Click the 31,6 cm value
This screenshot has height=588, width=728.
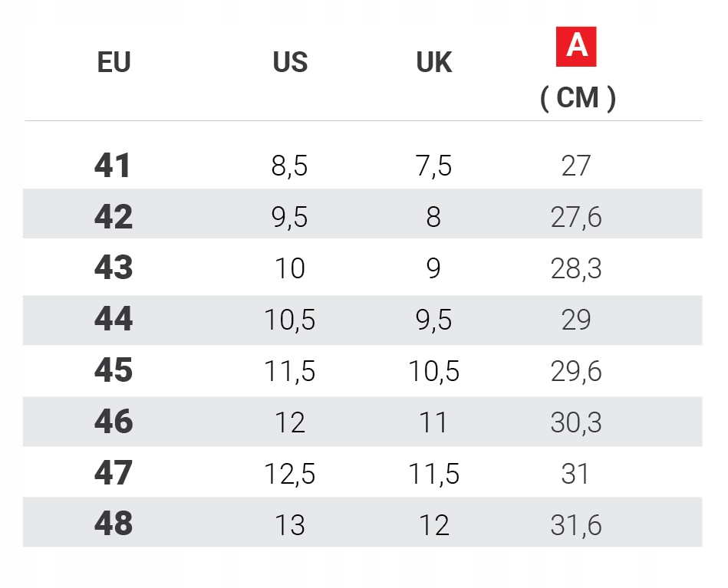(x=576, y=525)
